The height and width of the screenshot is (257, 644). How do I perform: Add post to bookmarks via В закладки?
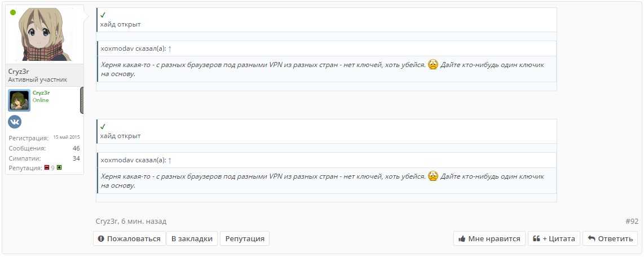pyautogui.click(x=192, y=238)
